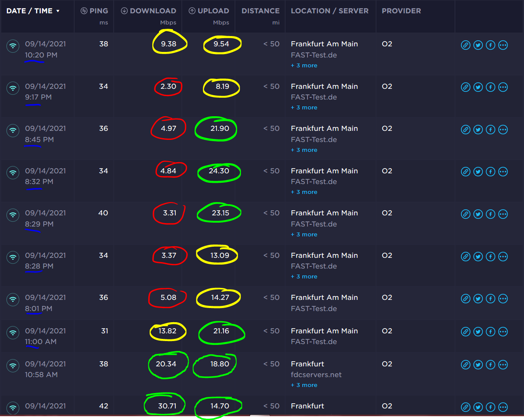Post the 8:01 PM result to Facebook
Image resolution: width=524 pixels, height=420 pixels.
[491, 299]
